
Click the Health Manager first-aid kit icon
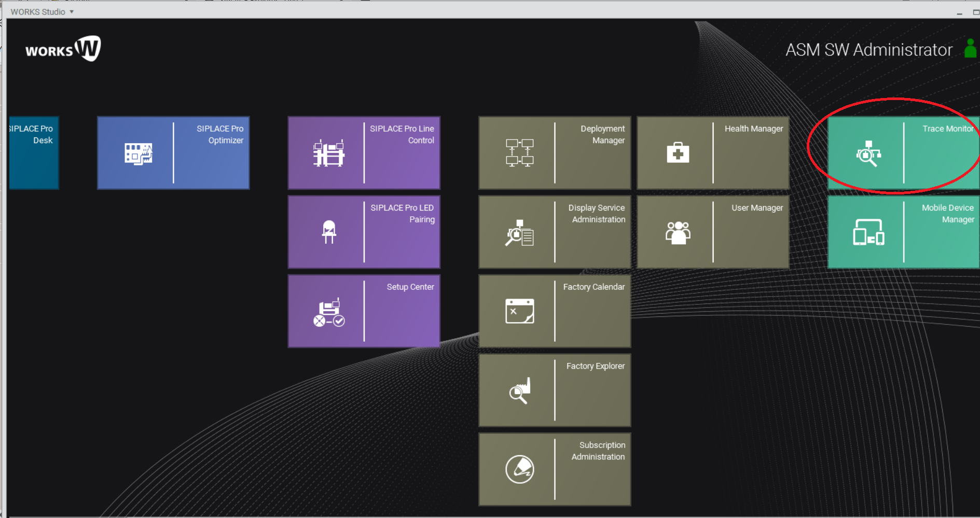[678, 153]
